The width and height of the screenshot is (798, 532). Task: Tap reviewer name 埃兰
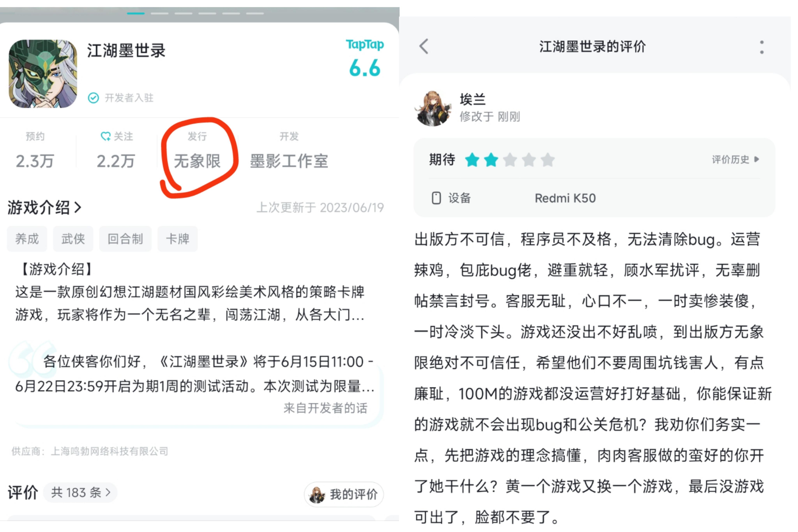[x=473, y=99]
